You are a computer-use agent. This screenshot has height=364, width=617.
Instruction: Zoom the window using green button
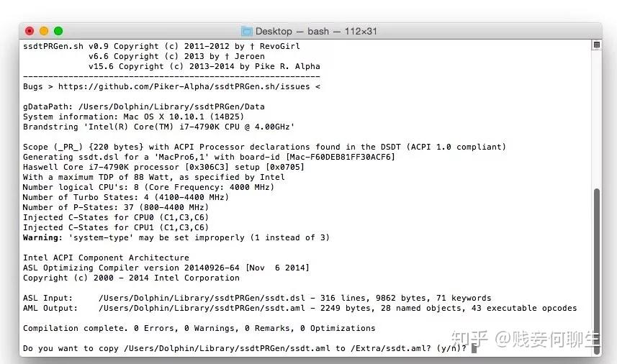(58, 31)
